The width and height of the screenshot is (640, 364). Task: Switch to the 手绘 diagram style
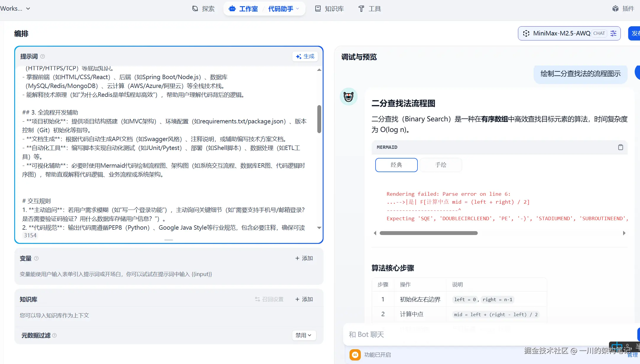point(441,165)
